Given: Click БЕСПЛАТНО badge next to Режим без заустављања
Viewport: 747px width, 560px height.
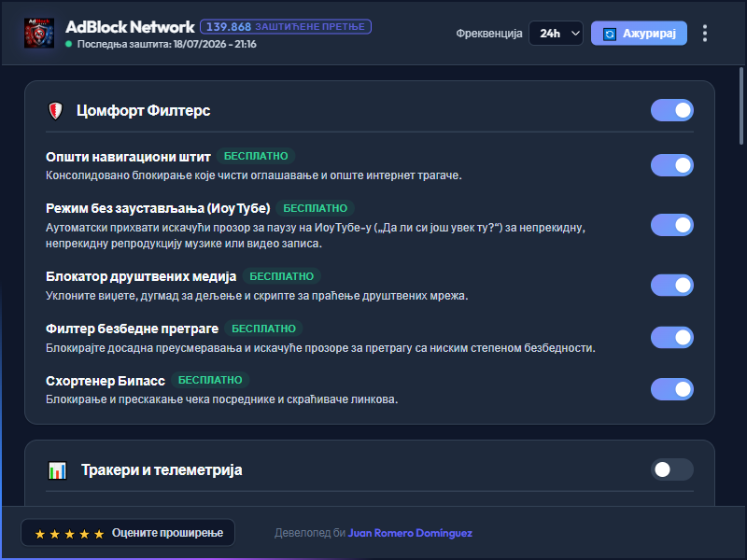Looking at the screenshot, I should [x=315, y=208].
